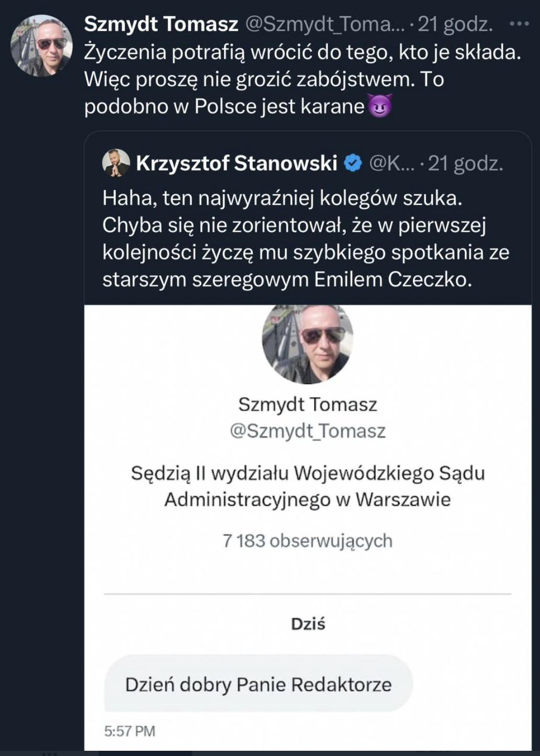This screenshot has width=540, height=756.
Task: Click Szmydt Tomasz's avatar beside the main tweet
Action: (x=42, y=46)
